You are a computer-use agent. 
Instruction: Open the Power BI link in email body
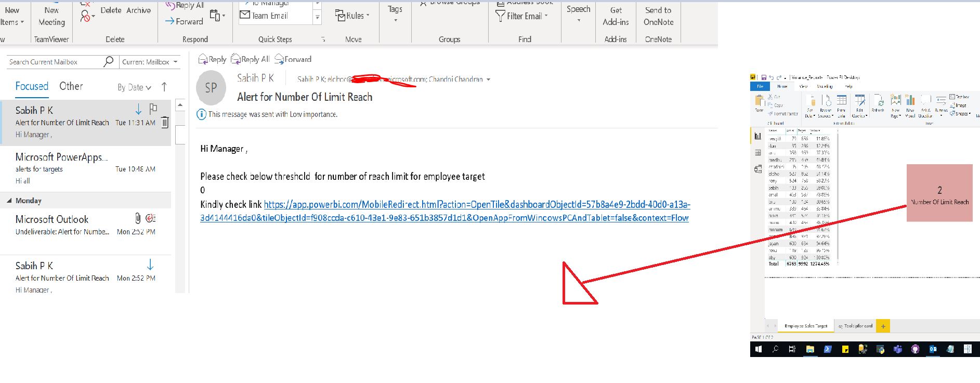pos(445,211)
